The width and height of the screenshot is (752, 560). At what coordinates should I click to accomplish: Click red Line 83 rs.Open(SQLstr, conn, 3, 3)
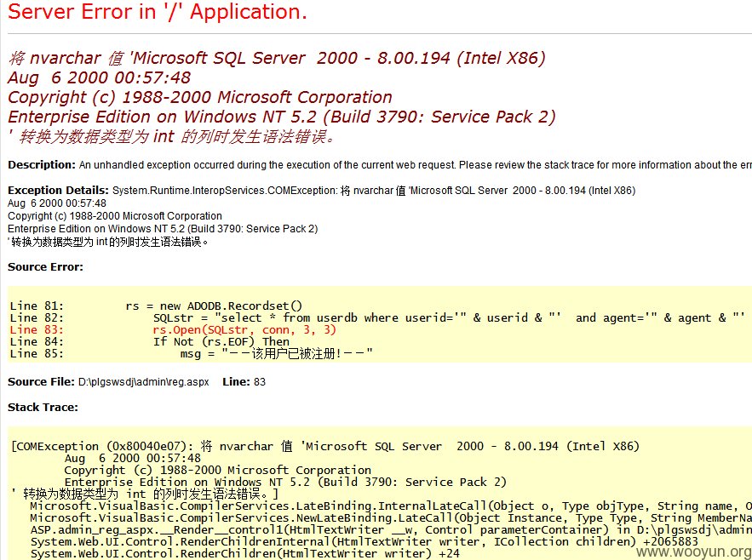tap(173, 330)
